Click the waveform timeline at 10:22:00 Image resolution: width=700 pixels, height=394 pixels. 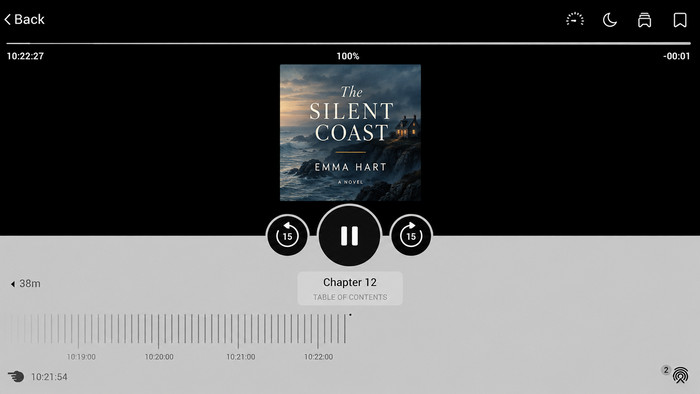tap(318, 331)
